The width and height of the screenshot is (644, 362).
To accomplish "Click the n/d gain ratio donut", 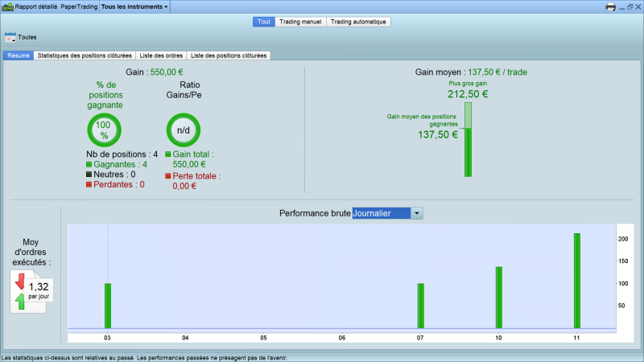I will [183, 130].
